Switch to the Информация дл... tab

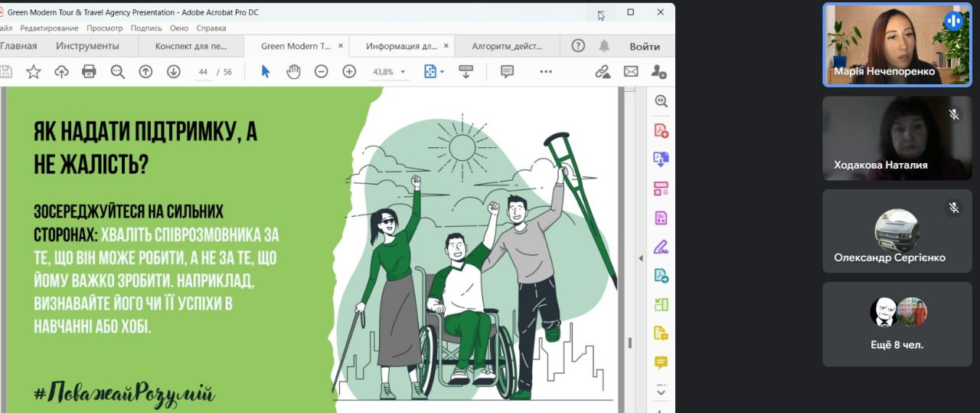point(402,46)
